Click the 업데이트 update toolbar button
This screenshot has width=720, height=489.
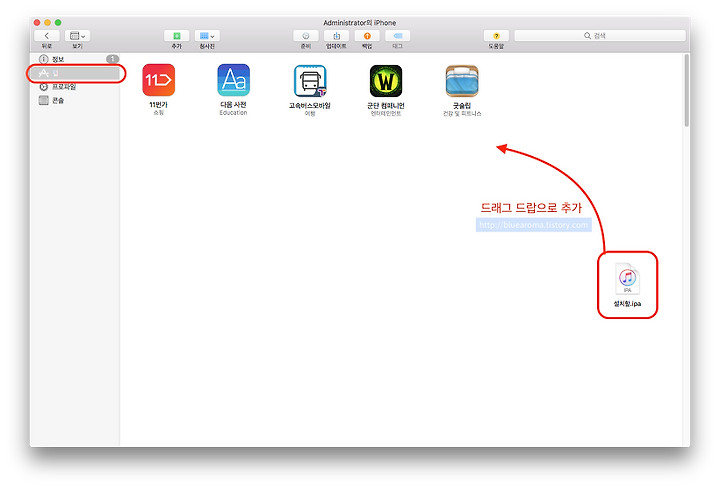click(x=337, y=36)
